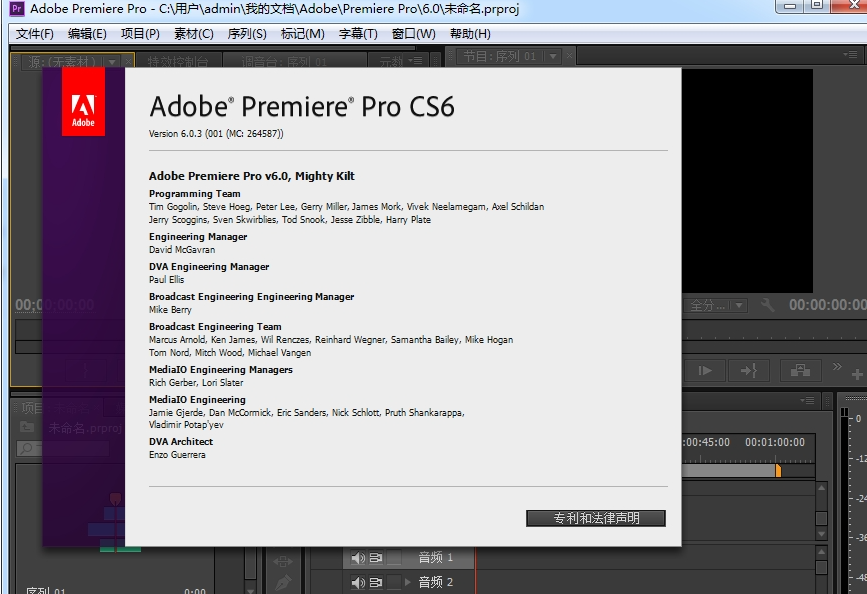Screen dimensions: 867x594
Task: Open the timeline panel flyout menu
Action: [807, 400]
